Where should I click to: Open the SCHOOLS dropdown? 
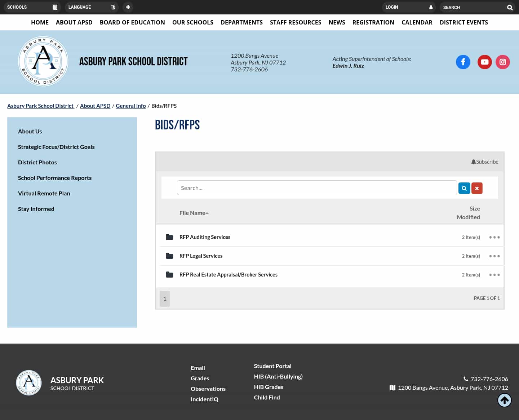point(32,7)
